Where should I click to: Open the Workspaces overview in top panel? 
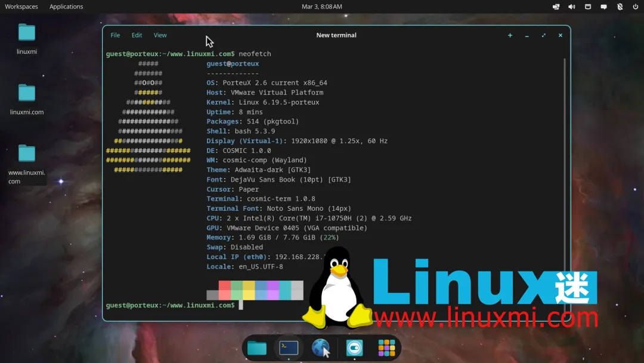[21, 7]
